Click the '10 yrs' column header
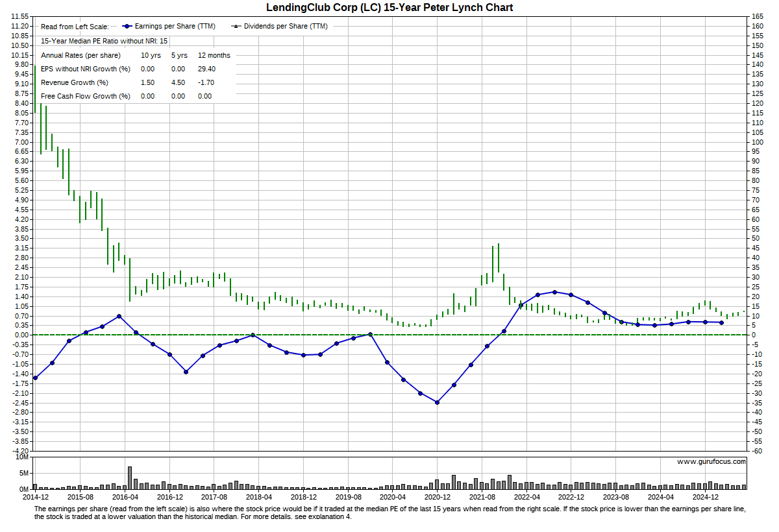This screenshot has height=532, width=779. 151,55
